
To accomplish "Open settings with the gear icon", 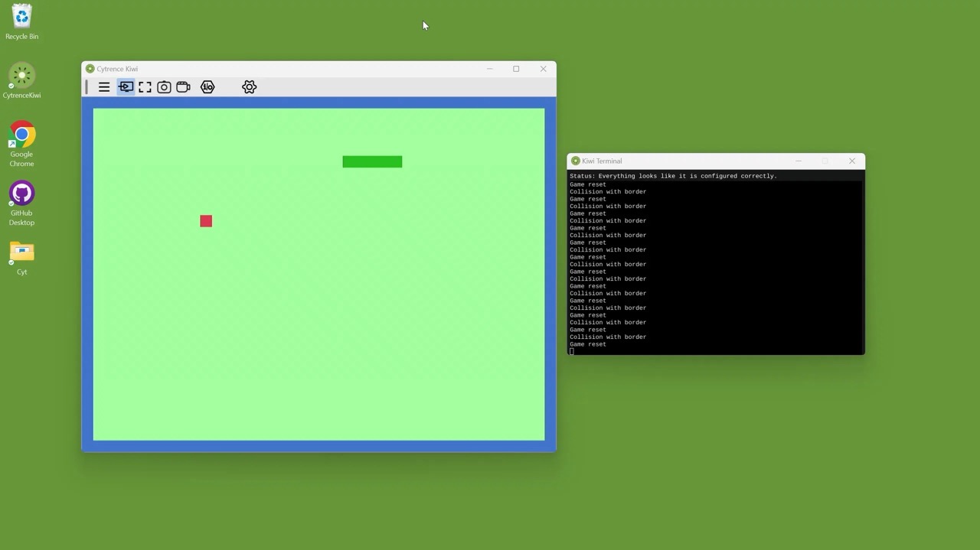I will click(x=249, y=87).
